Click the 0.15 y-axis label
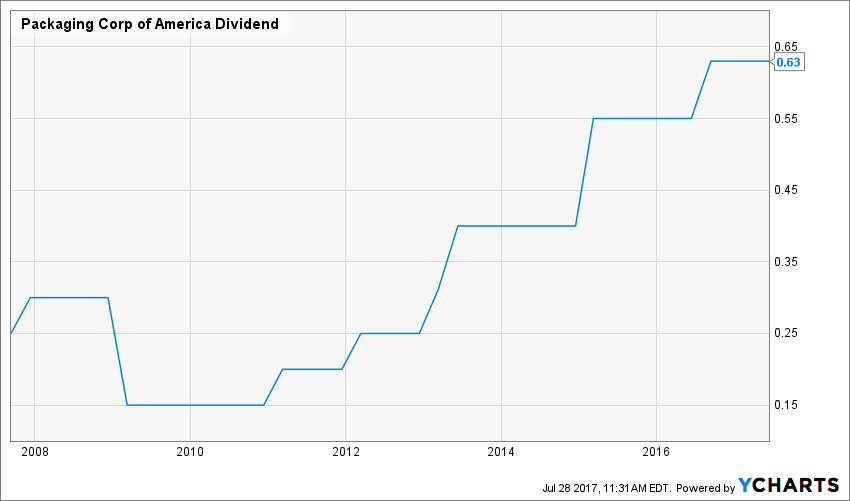 tap(787, 405)
